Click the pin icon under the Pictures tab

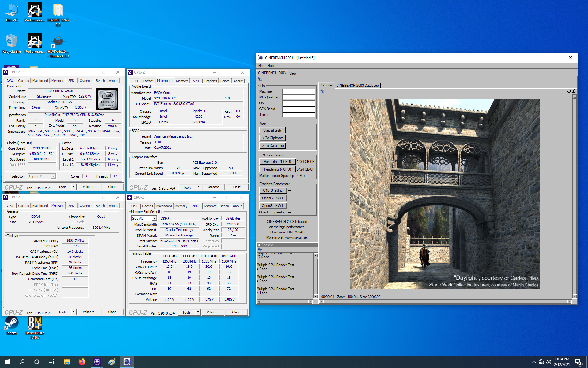click(x=322, y=91)
